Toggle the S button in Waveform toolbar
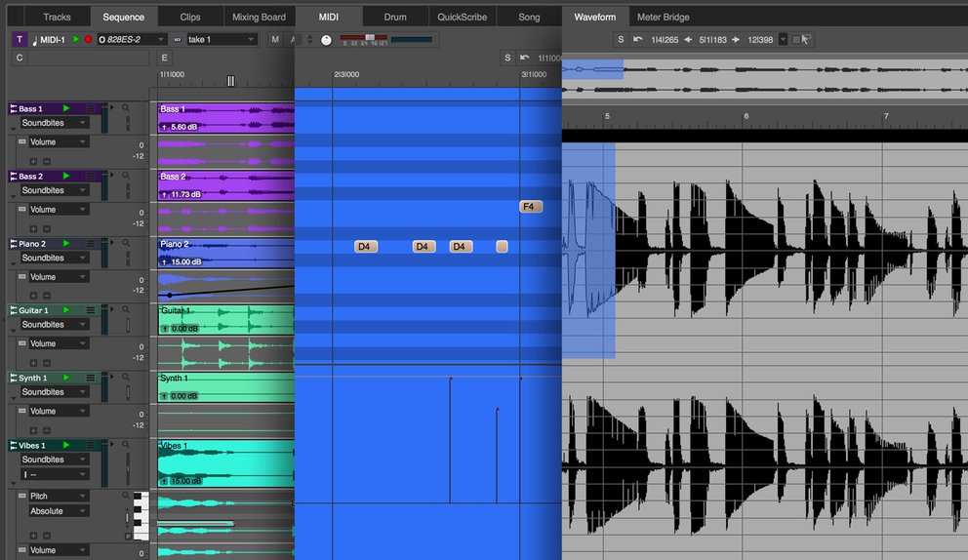968x560 pixels. coord(622,39)
